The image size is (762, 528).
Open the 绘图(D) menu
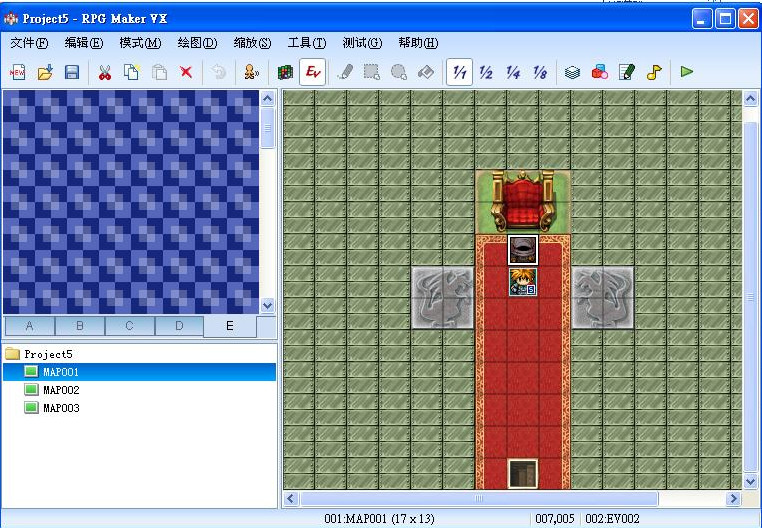(x=197, y=43)
